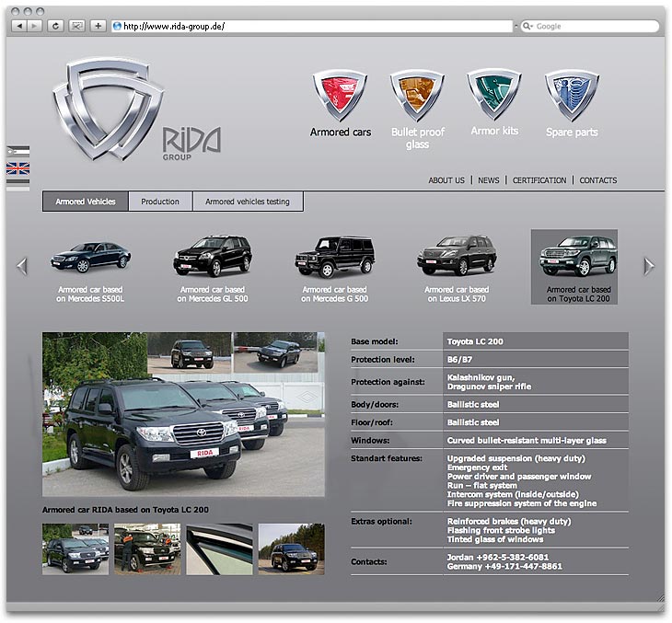Click the Spare parts text label
This screenshot has width=672, height=623.
coord(572,132)
